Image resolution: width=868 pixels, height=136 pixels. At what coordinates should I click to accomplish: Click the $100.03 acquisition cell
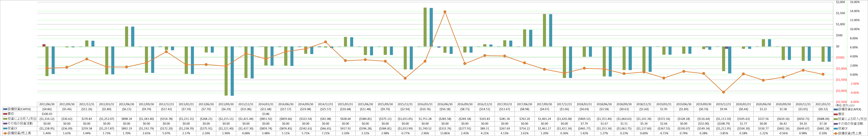(x=47, y=114)
